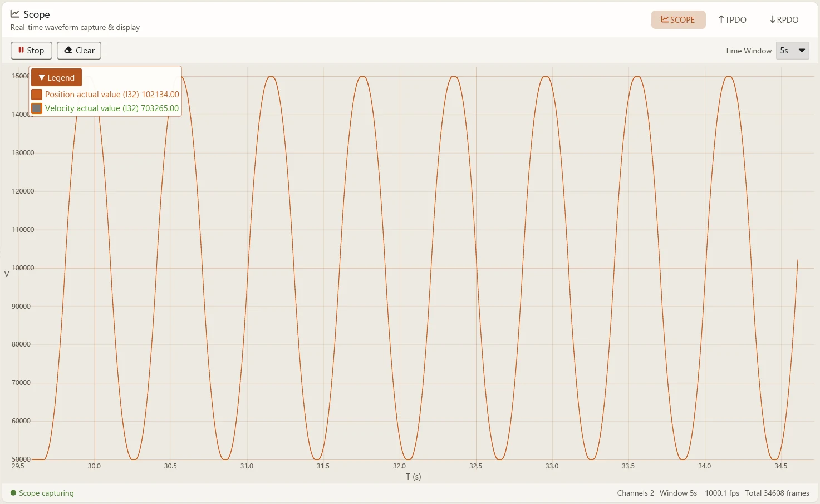Click the T (s) axis label
The image size is (820, 504).
pyautogui.click(x=414, y=477)
